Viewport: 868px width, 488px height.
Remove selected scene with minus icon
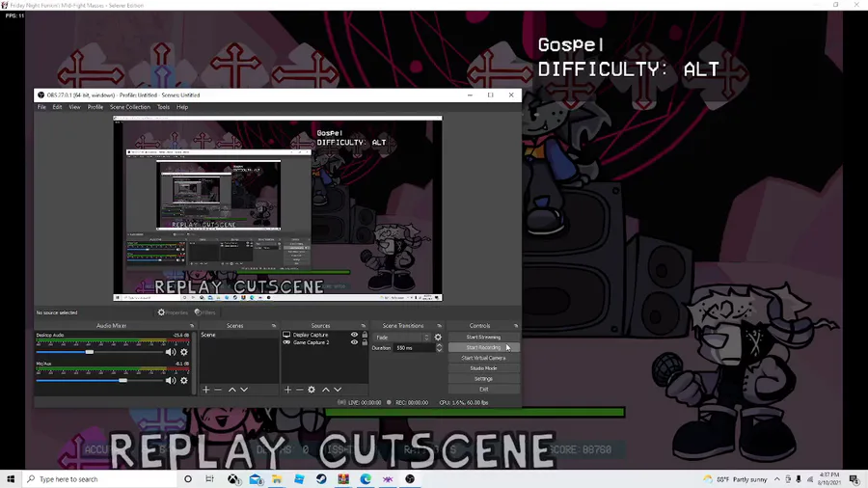[x=218, y=390]
